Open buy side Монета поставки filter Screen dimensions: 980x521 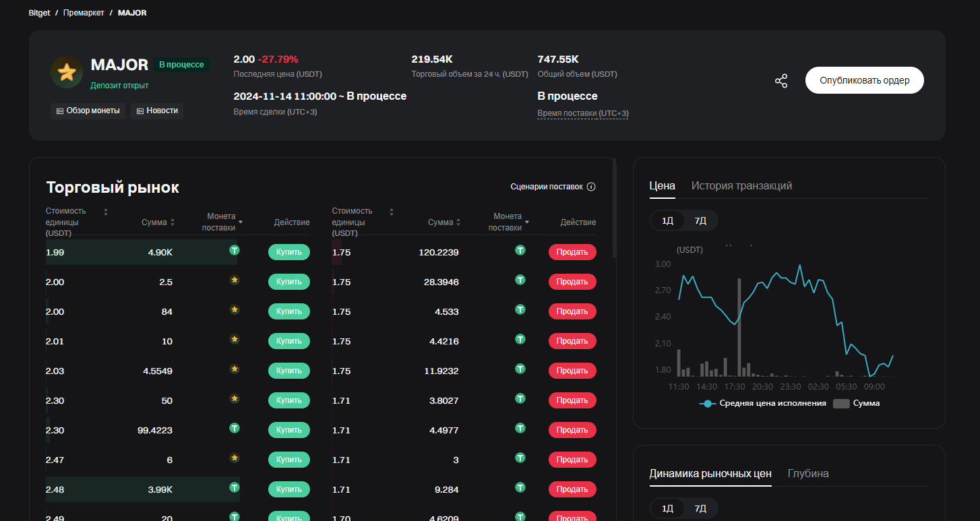241,222
